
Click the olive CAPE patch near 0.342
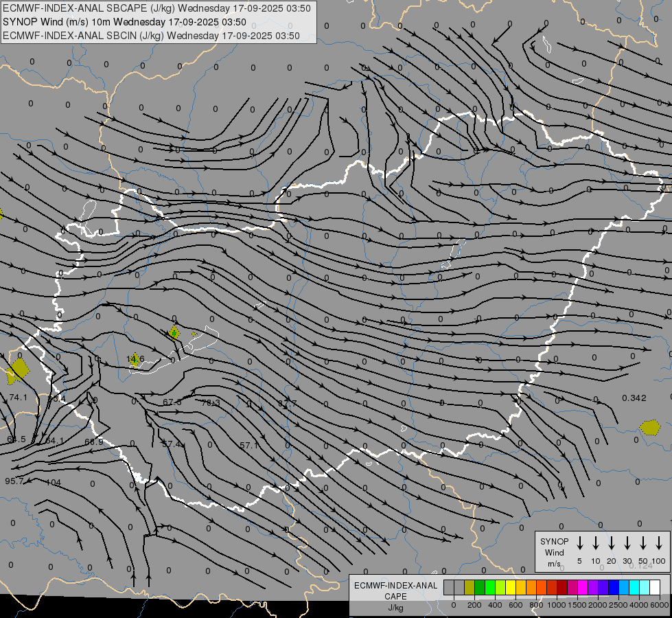click(649, 428)
